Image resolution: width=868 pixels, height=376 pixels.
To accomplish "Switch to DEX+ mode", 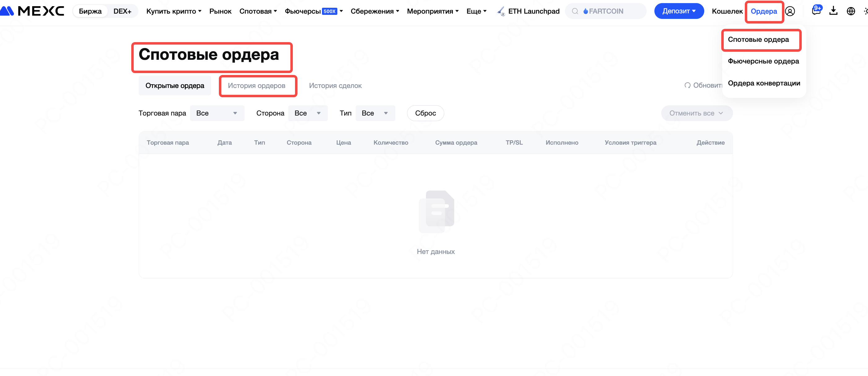I will pyautogui.click(x=122, y=11).
